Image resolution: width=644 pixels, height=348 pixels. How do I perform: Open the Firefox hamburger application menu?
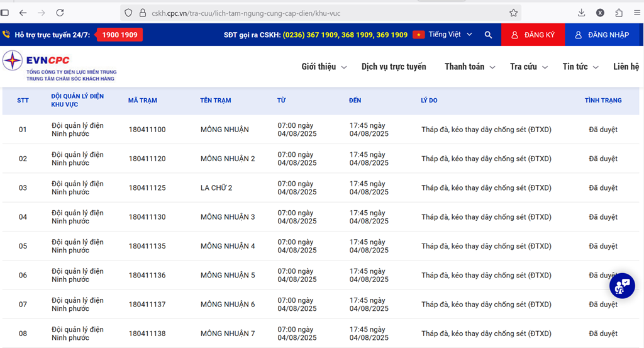point(636,13)
